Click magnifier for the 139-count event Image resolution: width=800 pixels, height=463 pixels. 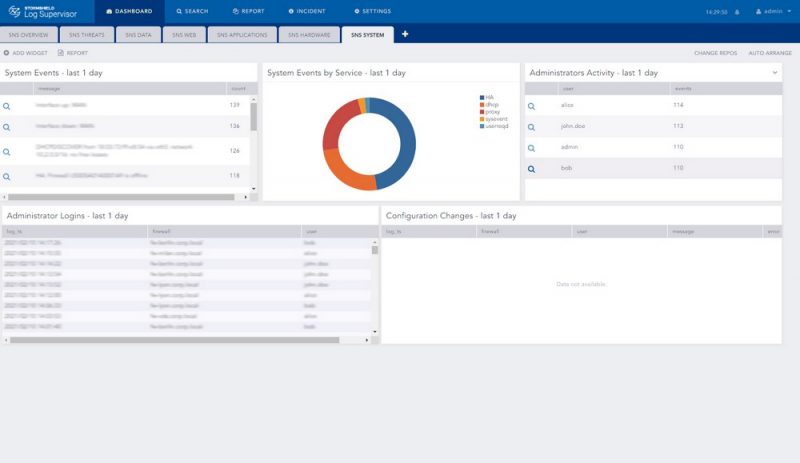(x=7, y=105)
